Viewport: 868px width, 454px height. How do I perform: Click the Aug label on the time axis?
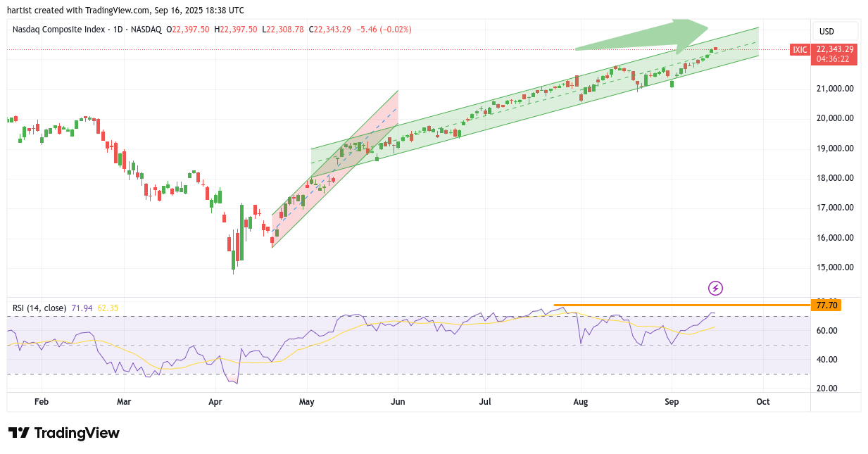[580, 402]
